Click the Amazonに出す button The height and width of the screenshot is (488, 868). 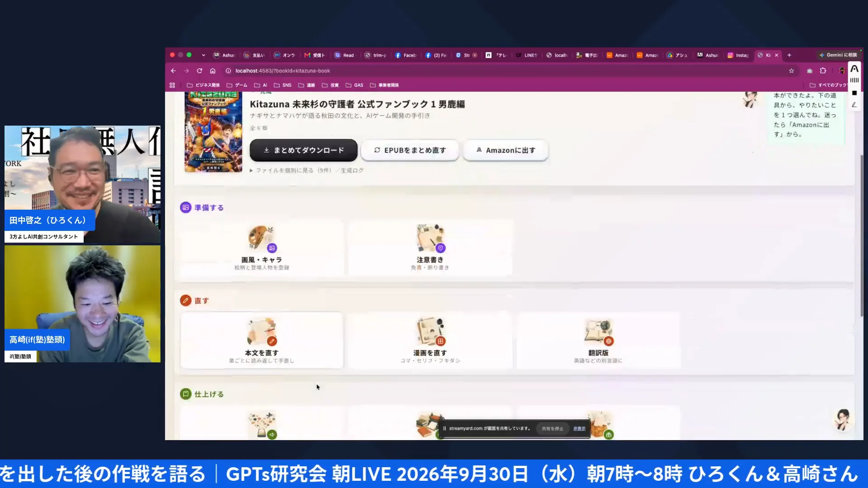point(505,150)
